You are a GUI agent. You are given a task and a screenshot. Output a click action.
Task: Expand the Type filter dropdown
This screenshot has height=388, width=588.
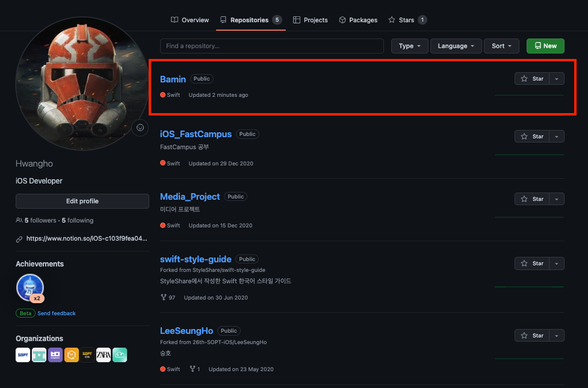pyautogui.click(x=409, y=46)
